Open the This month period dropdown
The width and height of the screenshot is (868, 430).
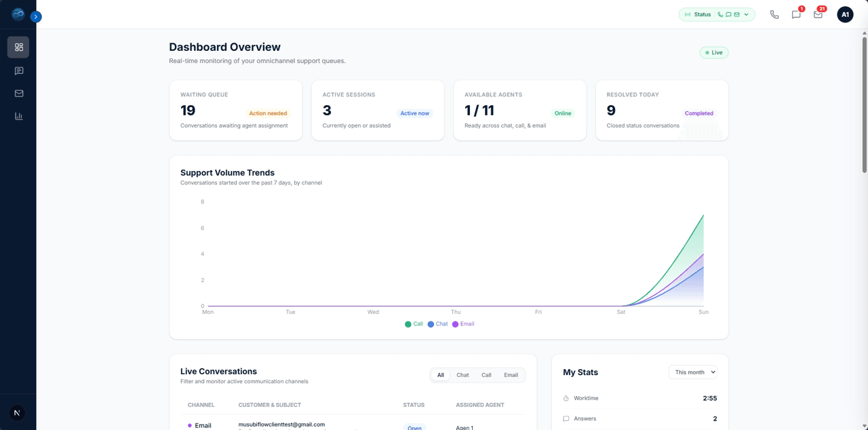(693, 372)
